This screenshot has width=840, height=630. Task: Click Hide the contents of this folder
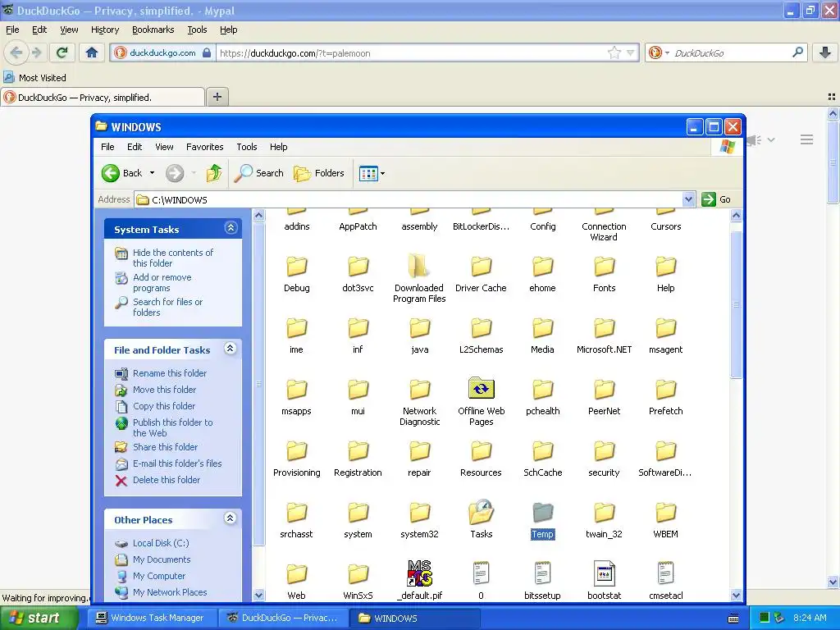[x=173, y=258]
